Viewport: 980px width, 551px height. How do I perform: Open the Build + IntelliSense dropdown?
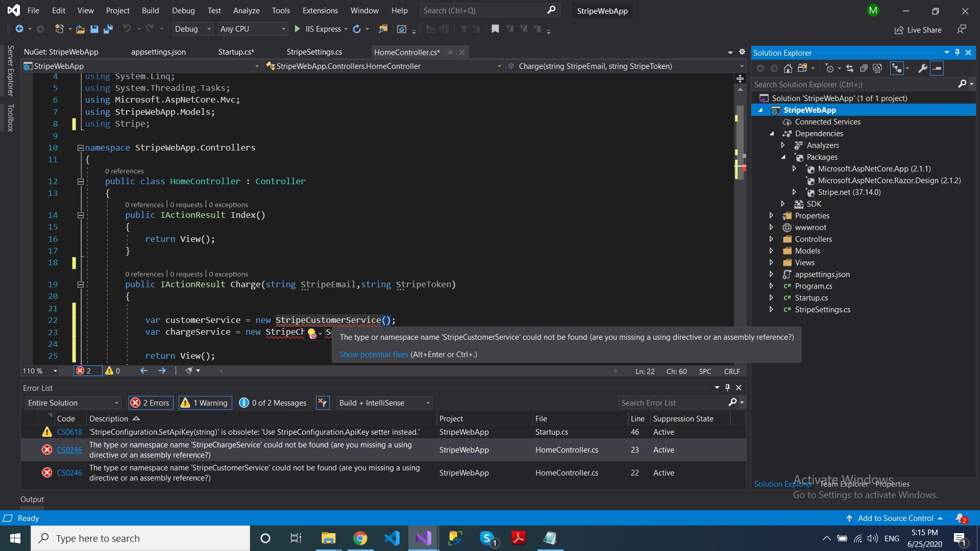point(384,403)
